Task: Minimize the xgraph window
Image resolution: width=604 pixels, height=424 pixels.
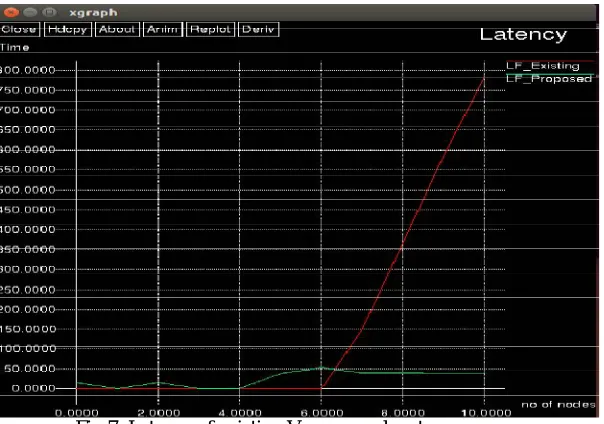Action: 30,12
